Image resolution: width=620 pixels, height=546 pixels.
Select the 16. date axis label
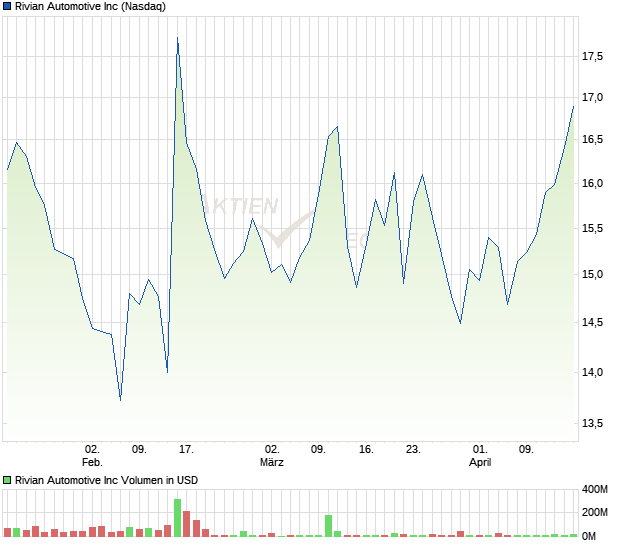click(x=366, y=450)
